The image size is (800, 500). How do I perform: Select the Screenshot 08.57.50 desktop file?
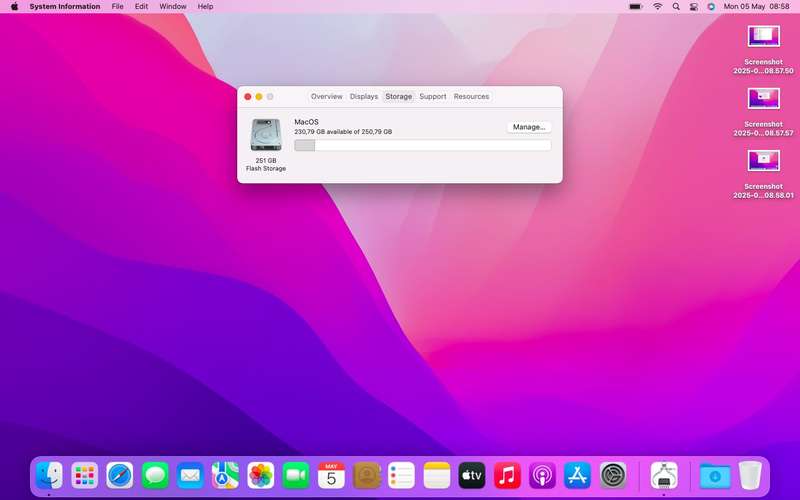point(763,50)
